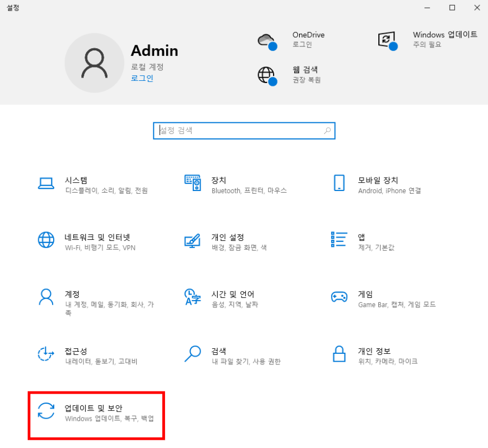Focus the 설정 검색 input field
Screen dimensions: 488x448
pyautogui.click(x=244, y=131)
